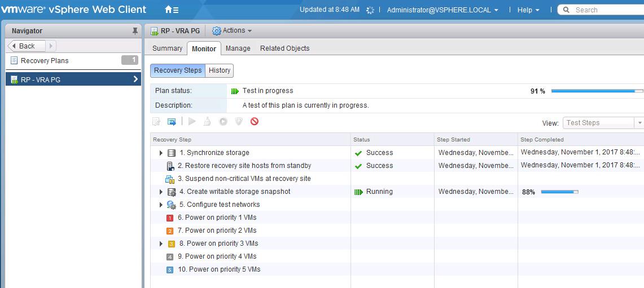The width and height of the screenshot is (644, 288).
Task: Click the Recovery Plans count badge
Action: (130, 60)
